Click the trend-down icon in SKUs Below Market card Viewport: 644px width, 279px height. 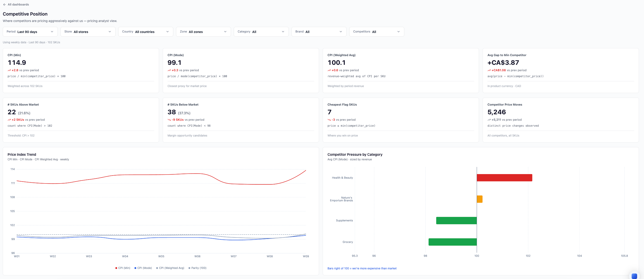pos(169,120)
